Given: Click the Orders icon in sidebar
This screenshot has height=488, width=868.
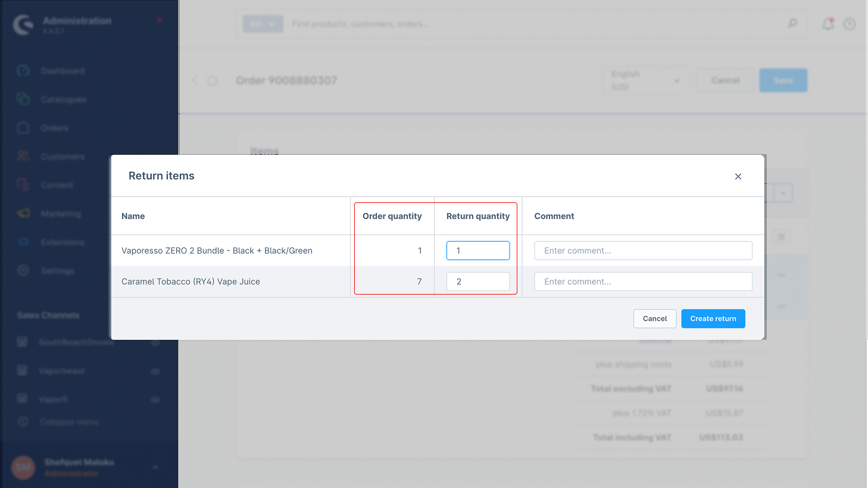Looking at the screenshot, I should point(23,128).
